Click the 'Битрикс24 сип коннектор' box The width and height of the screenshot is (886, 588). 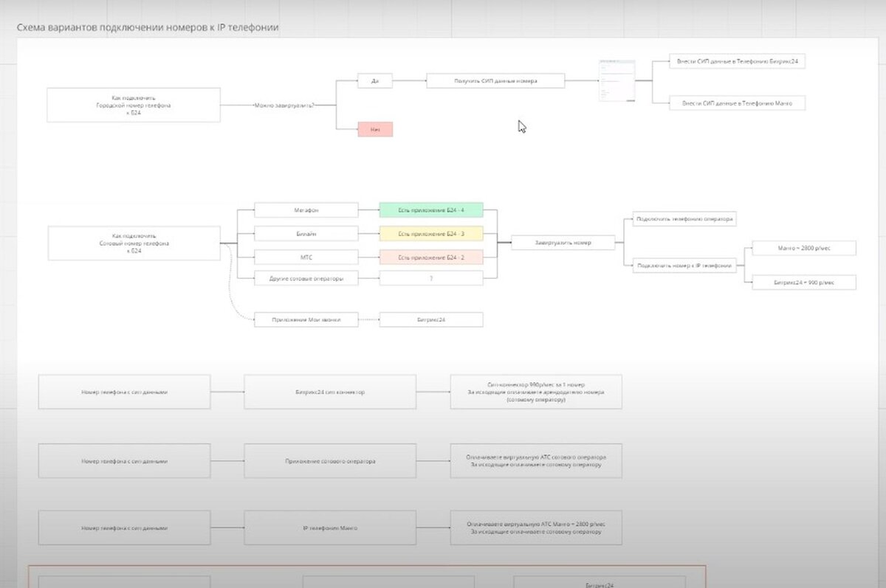pyautogui.click(x=330, y=392)
